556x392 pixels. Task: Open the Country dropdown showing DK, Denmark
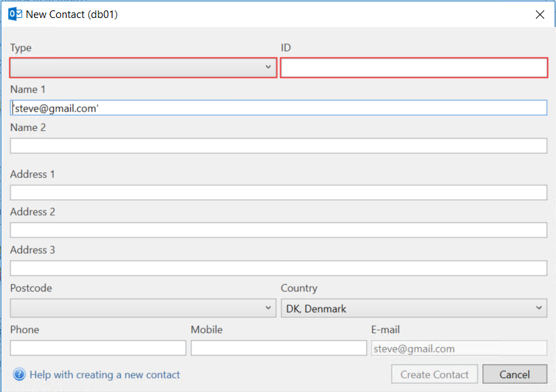coord(414,308)
